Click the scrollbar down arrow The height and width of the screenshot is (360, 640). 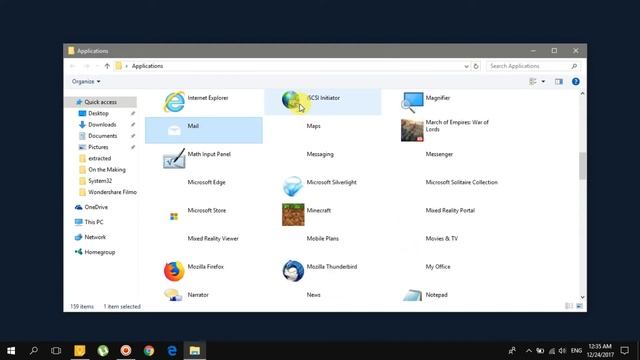pos(582,297)
